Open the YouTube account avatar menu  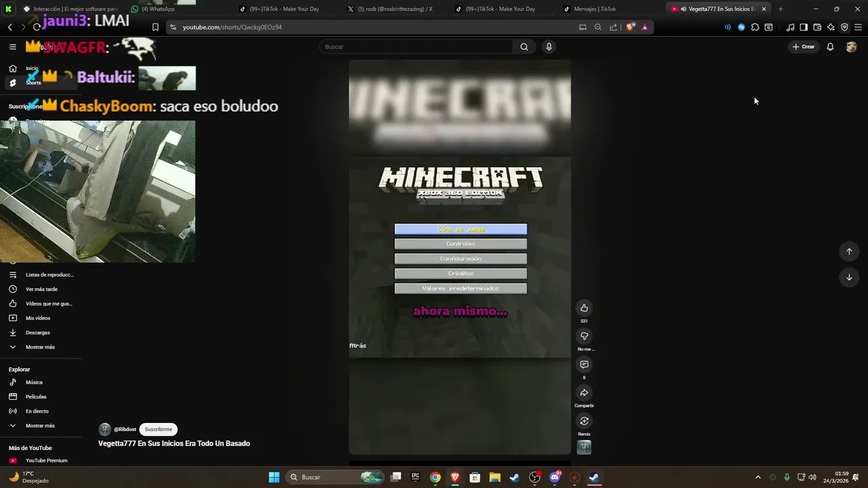(x=851, y=47)
